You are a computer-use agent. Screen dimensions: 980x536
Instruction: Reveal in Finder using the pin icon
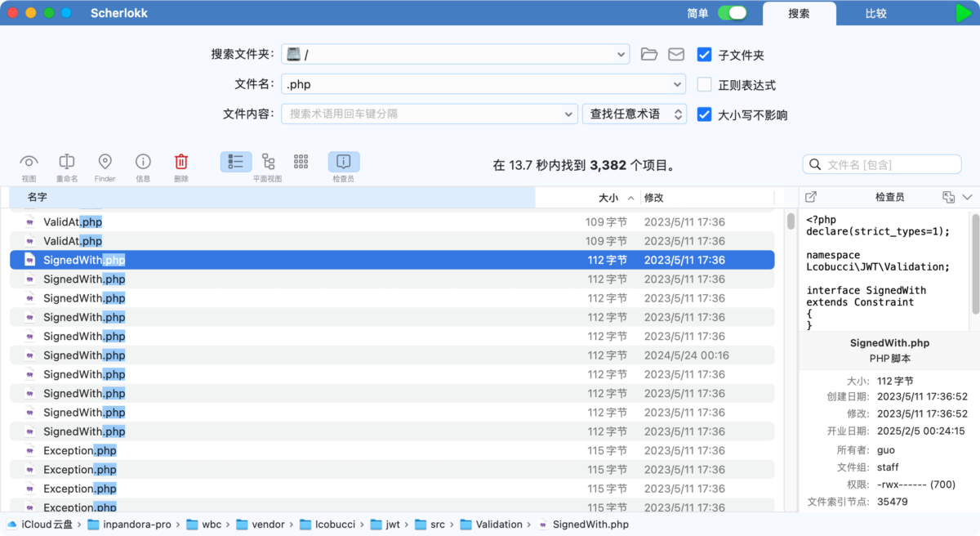pos(105,162)
